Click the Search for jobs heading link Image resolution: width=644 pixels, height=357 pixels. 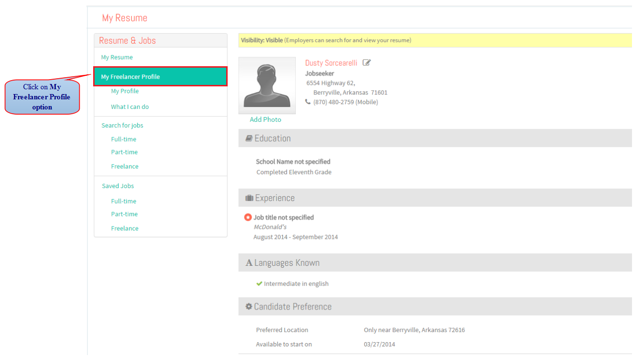[x=122, y=125]
